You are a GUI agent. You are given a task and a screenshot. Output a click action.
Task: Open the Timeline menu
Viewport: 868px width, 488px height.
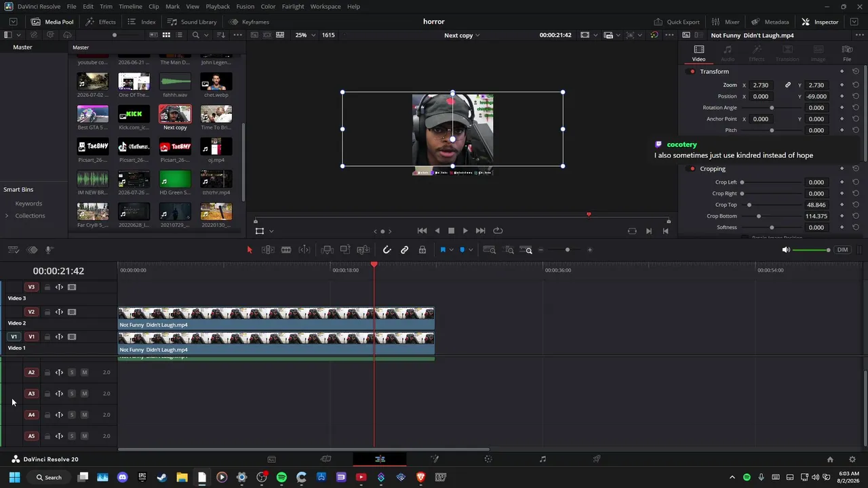point(130,7)
